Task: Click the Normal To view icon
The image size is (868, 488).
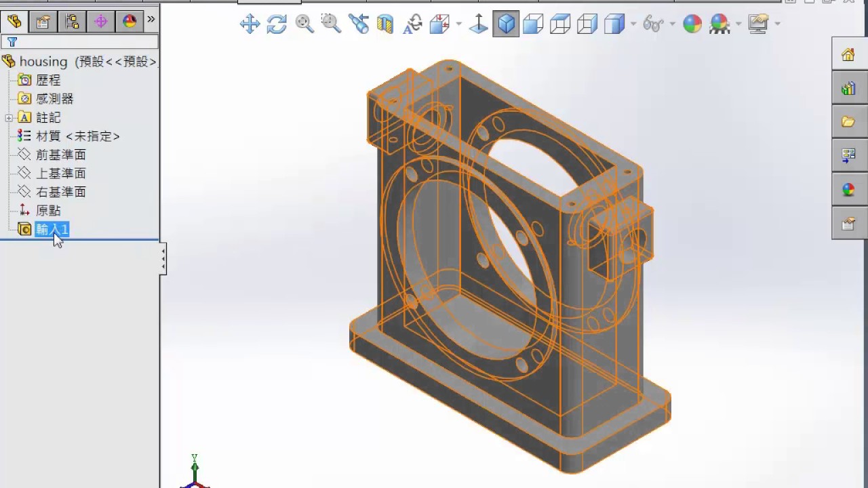Action: coord(479,25)
